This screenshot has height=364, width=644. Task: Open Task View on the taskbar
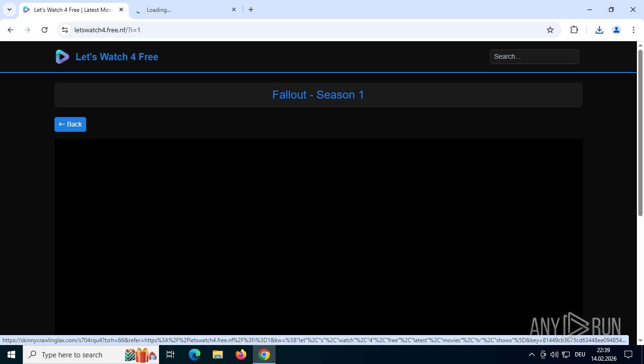coord(170,355)
